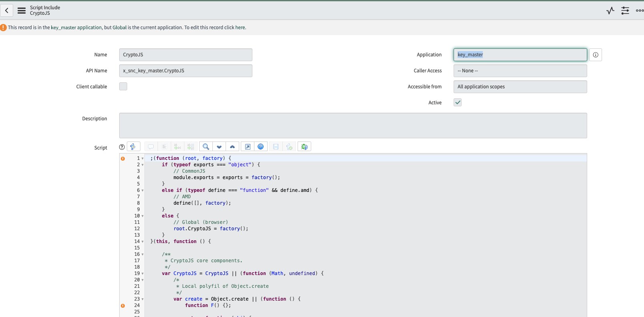The width and height of the screenshot is (644, 317).
Task: Click the warning marker on line 24
Action: coord(123,305)
